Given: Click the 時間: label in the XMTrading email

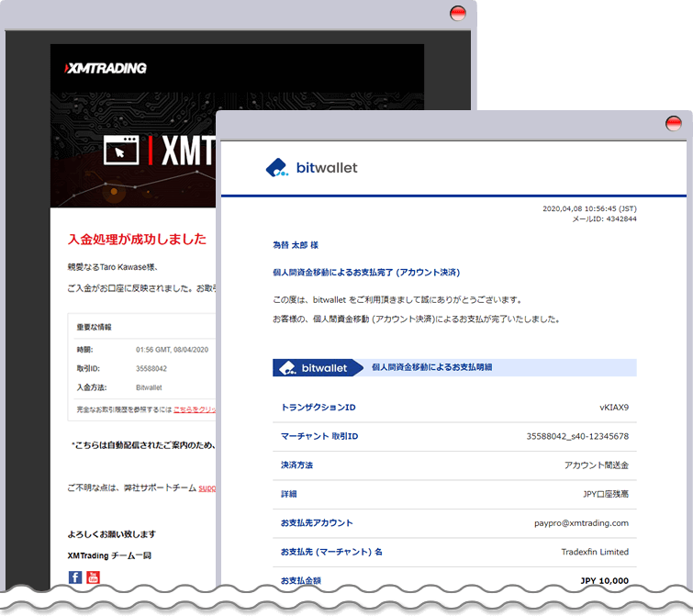Looking at the screenshot, I should click(84, 350).
